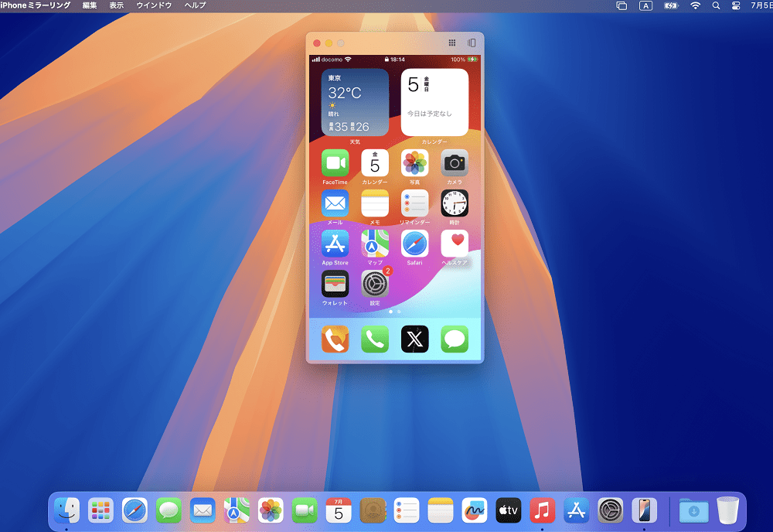Open リマインダー app on iPhone
This screenshot has width=773, height=532.
[x=414, y=203]
